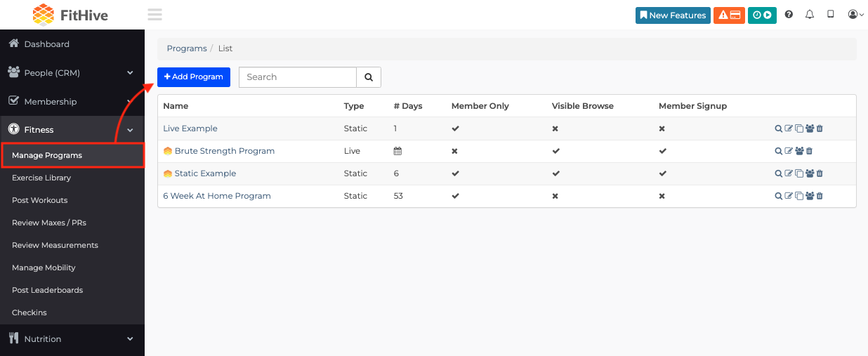Image resolution: width=868 pixels, height=356 pixels.
Task: Open the teal clock timer button
Action: point(762,15)
